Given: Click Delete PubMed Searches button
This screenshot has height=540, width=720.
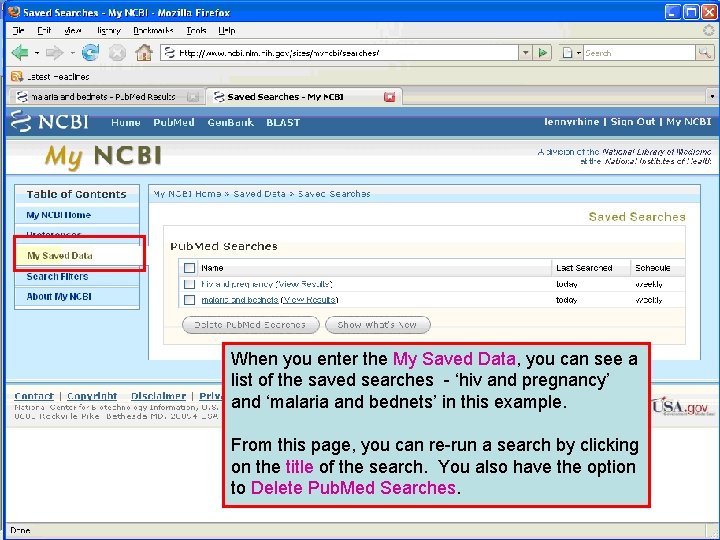Looking at the screenshot, I should (250, 325).
